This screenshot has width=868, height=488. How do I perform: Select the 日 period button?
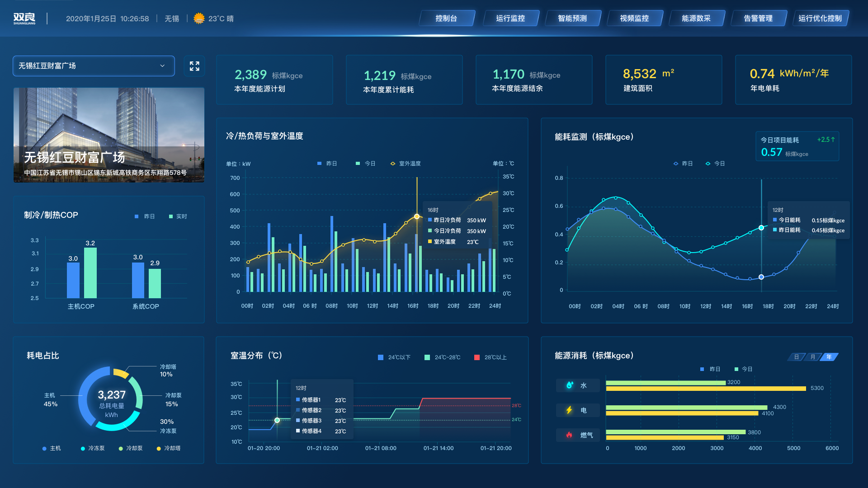(x=796, y=357)
